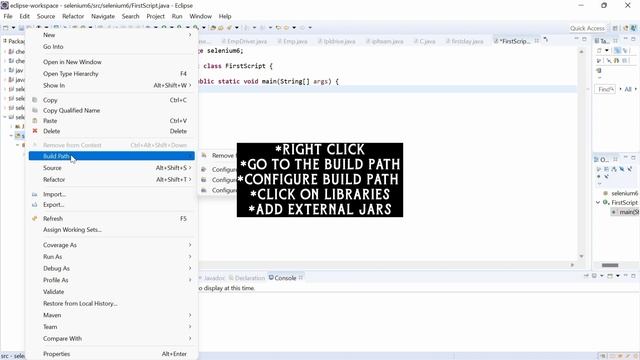This screenshot has height=360, width=640.
Task: Expand the Profile As submenu
Action: pos(111,280)
